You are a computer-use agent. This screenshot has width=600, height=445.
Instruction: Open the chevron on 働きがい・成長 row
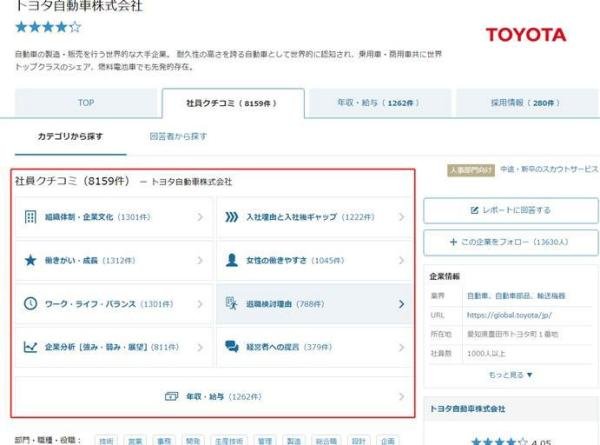pos(200,261)
